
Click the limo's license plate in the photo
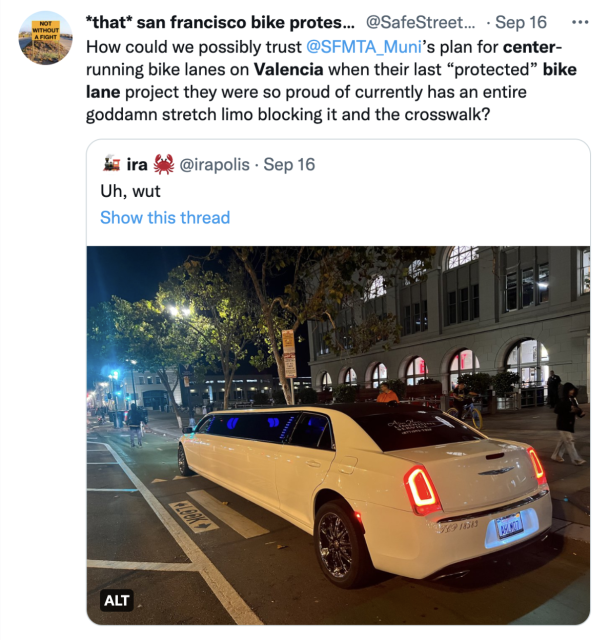[509, 525]
